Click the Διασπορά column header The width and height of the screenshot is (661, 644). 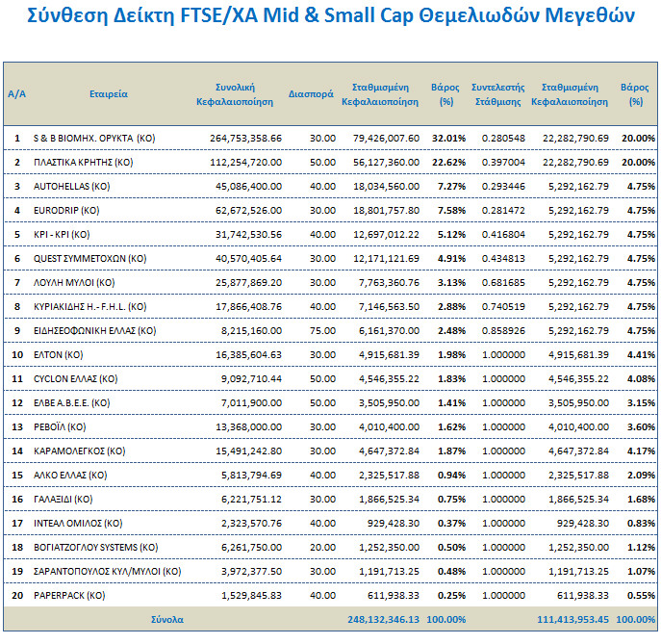coord(311,94)
